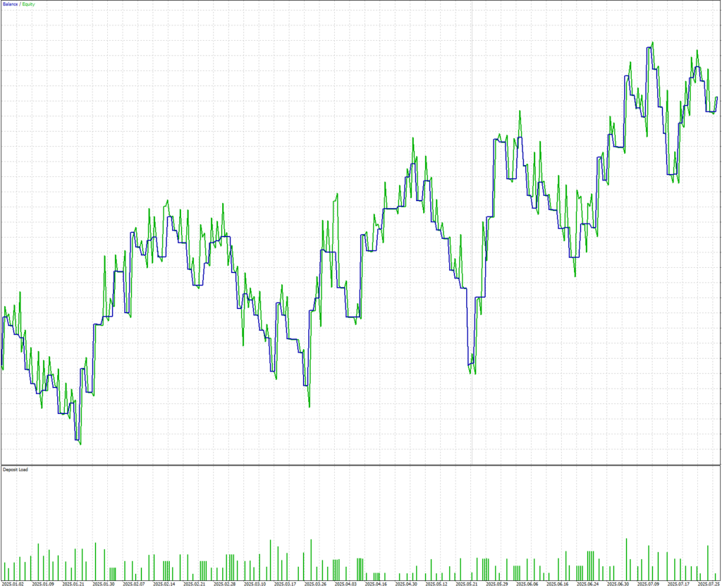Click the lowest equity point on chart
The image size is (722, 588).
point(80,443)
